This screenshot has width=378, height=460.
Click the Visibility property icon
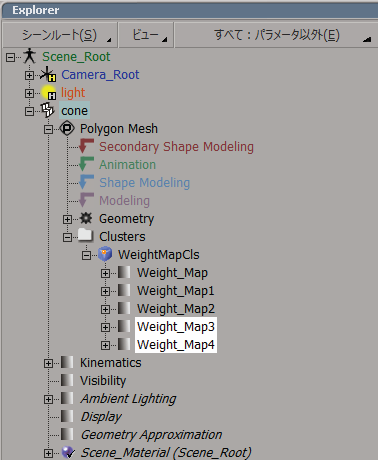(67, 380)
